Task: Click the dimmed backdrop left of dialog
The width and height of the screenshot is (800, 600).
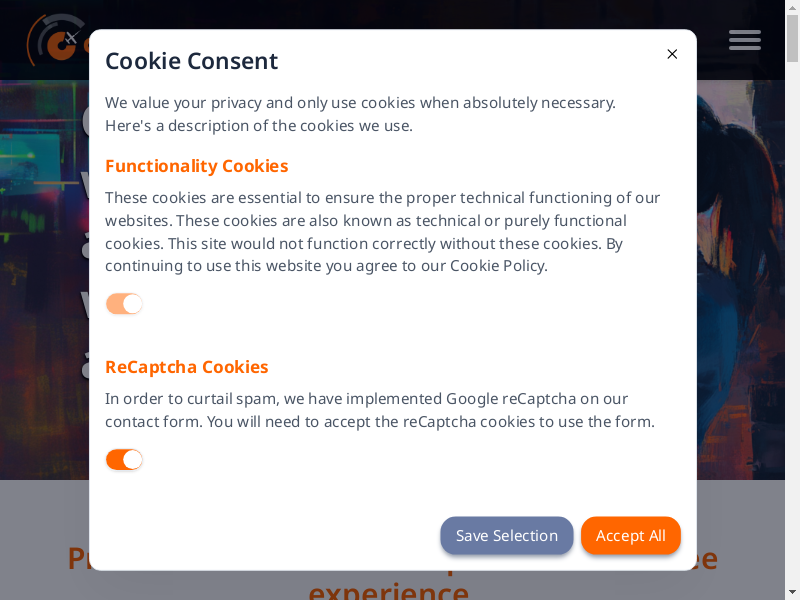Action: click(x=44, y=300)
